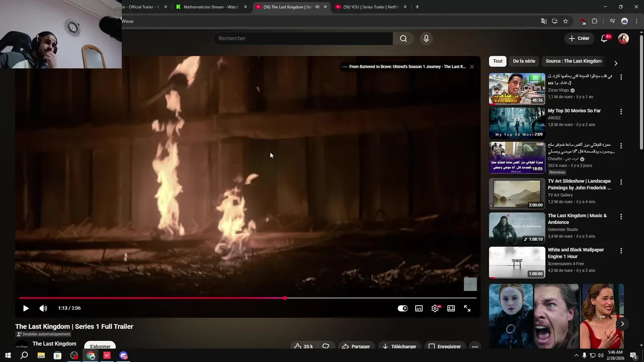Toggle the autoplay switch in player
The image size is (644, 362).
(x=403, y=308)
